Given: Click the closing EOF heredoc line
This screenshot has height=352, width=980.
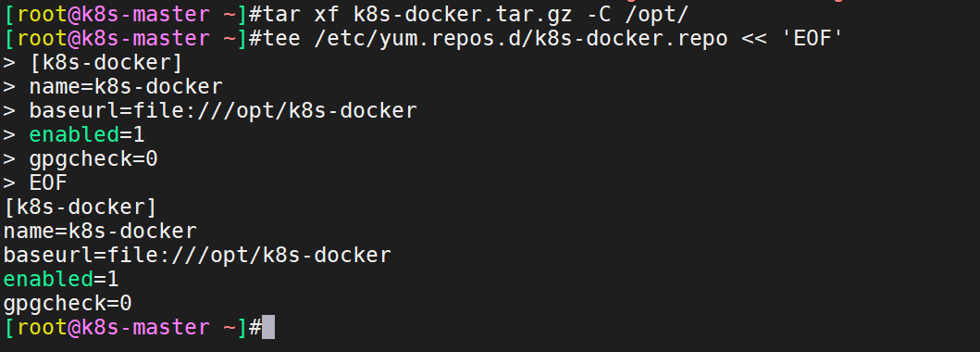Looking at the screenshot, I should (47, 183).
